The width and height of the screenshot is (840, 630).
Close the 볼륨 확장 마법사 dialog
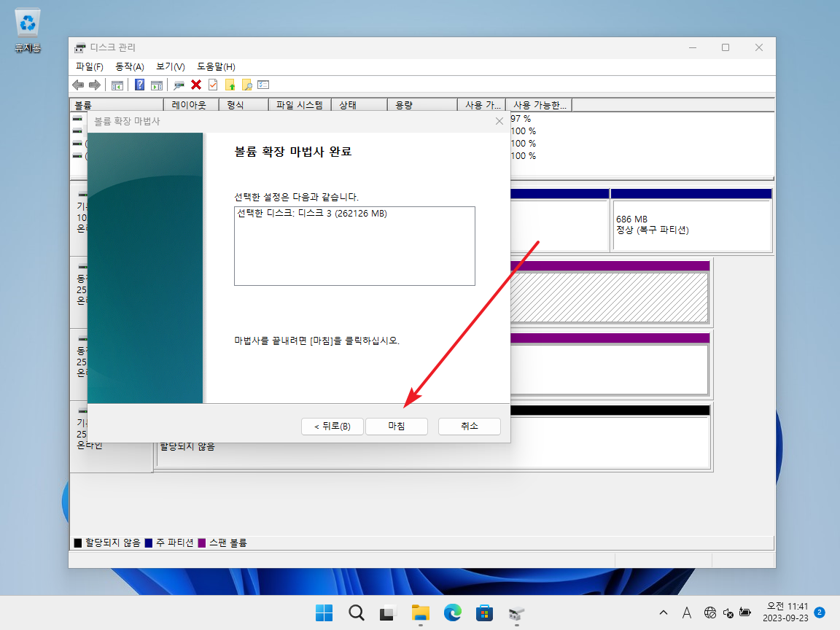pyautogui.click(x=499, y=121)
